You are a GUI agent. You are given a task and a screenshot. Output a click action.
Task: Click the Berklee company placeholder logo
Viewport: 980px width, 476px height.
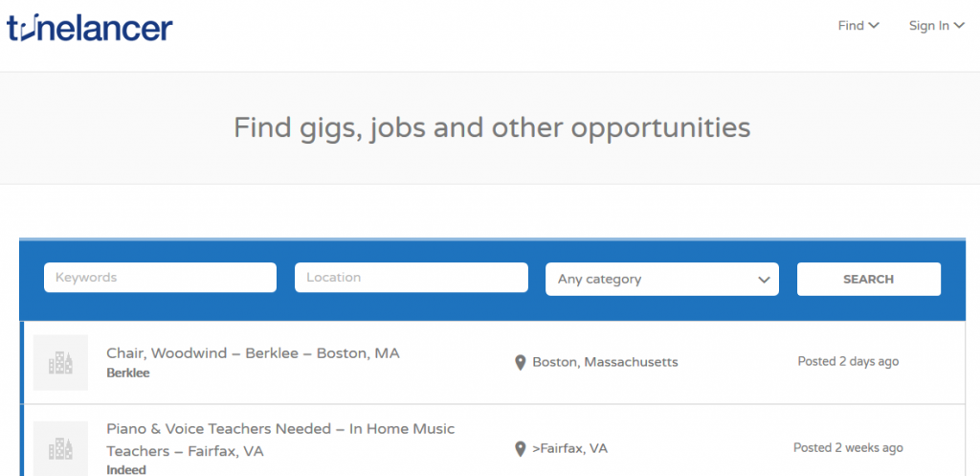coord(60,362)
